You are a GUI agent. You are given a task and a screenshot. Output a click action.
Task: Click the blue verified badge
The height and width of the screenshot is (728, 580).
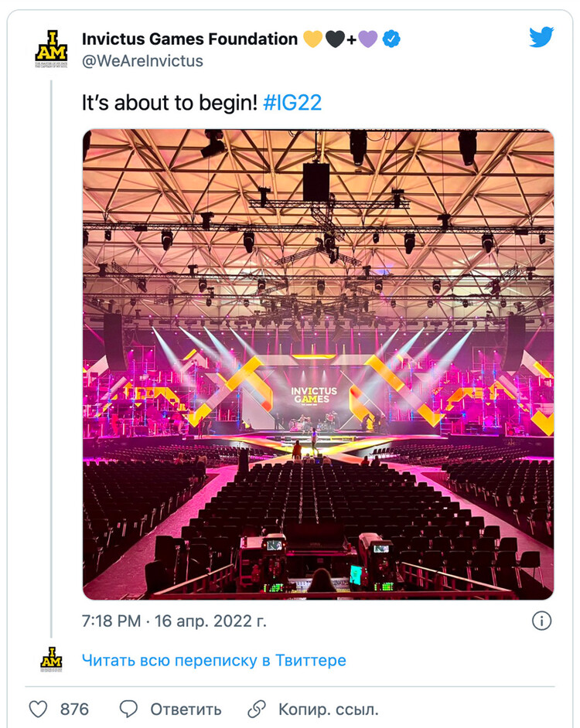click(392, 39)
